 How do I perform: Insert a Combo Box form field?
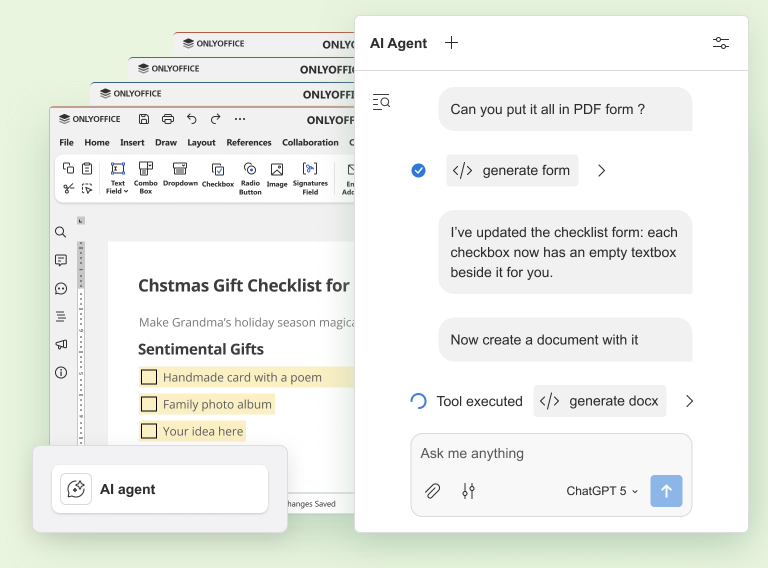(x=146, y=177)
